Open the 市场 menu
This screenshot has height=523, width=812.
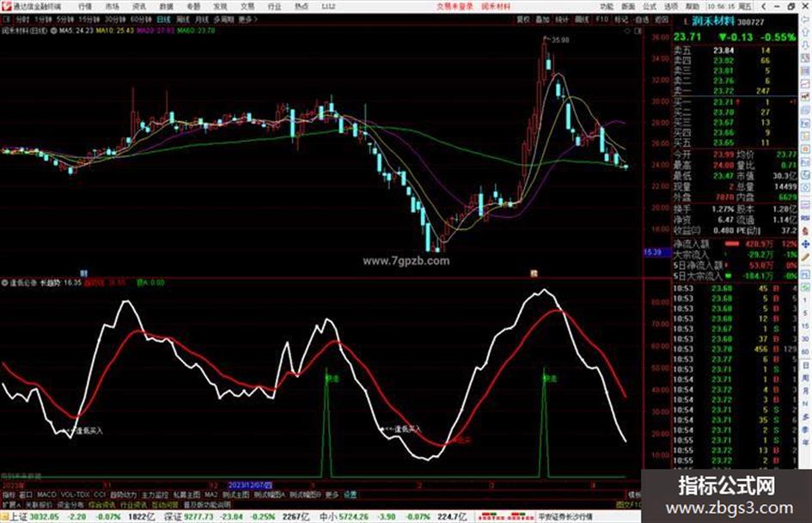(x=112, y=7)
